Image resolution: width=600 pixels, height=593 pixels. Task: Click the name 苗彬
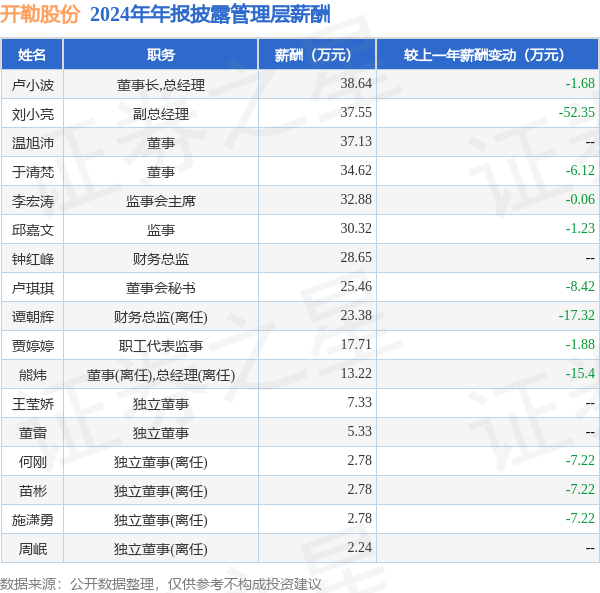click(33, 491)
